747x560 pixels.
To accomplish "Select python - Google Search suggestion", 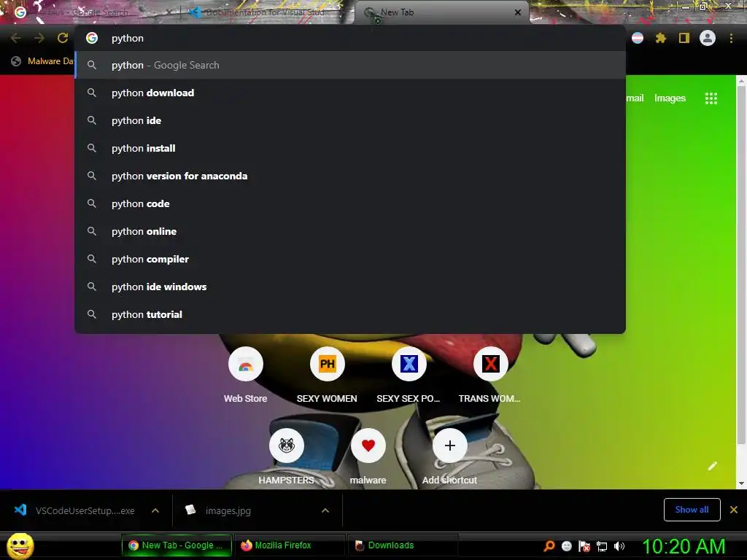I will [350, 65].
